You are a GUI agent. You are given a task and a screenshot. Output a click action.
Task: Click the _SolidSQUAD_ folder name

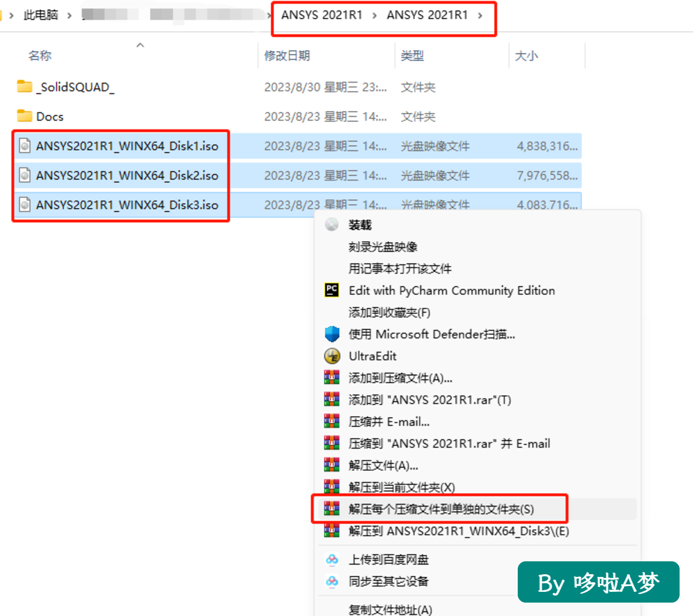[75, 87]
